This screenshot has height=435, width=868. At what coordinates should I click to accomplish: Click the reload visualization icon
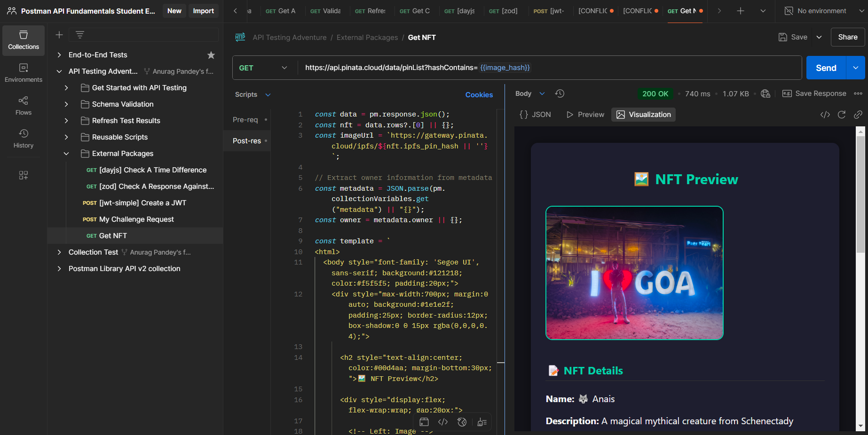pos(842,115)
